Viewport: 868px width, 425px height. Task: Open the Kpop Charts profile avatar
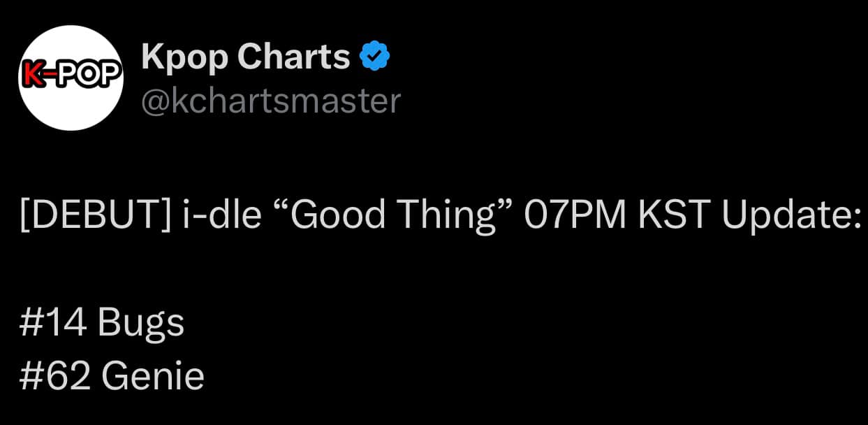(x=71, y=78)
